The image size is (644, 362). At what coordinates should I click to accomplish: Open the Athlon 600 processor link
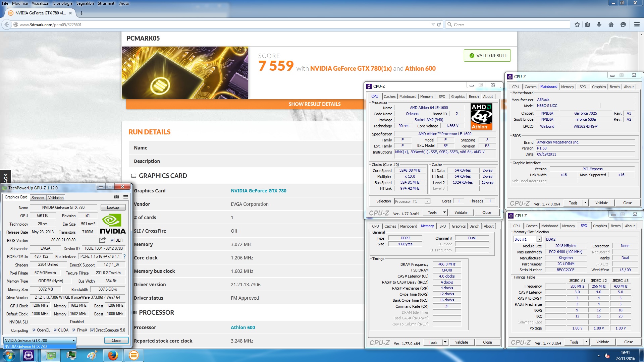[x=243, y=327]
